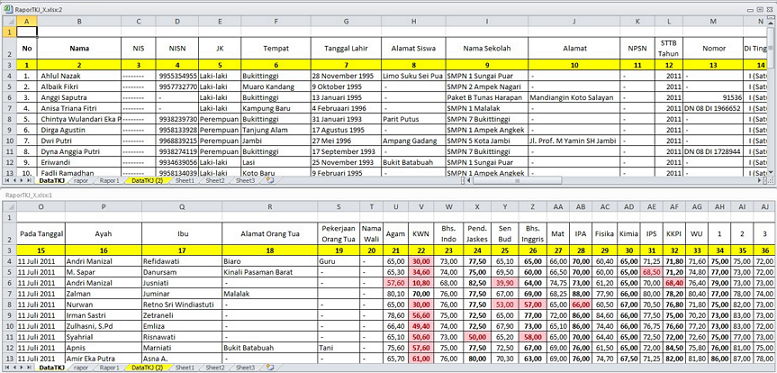The height and width of the screenshot is (373, 777).
Task: Open Rapor 1 tab in bottom window
Action: [x=110, y=368]
